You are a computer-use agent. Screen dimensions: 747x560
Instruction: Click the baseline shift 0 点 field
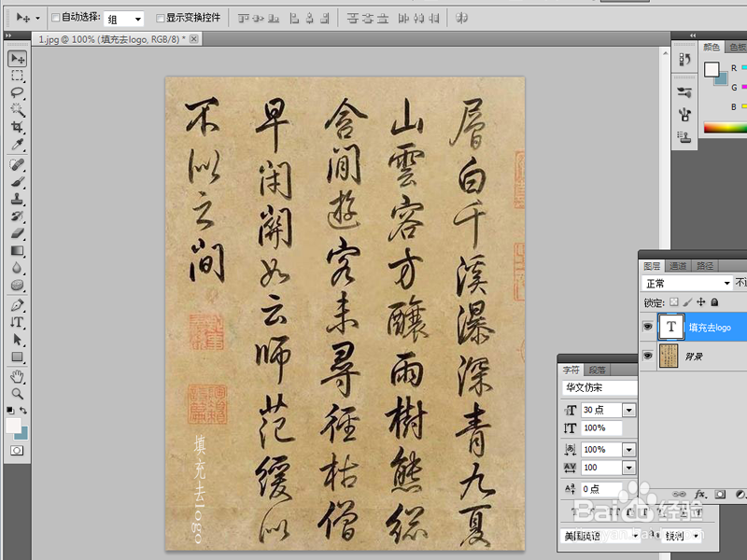(x=601, y=489)
